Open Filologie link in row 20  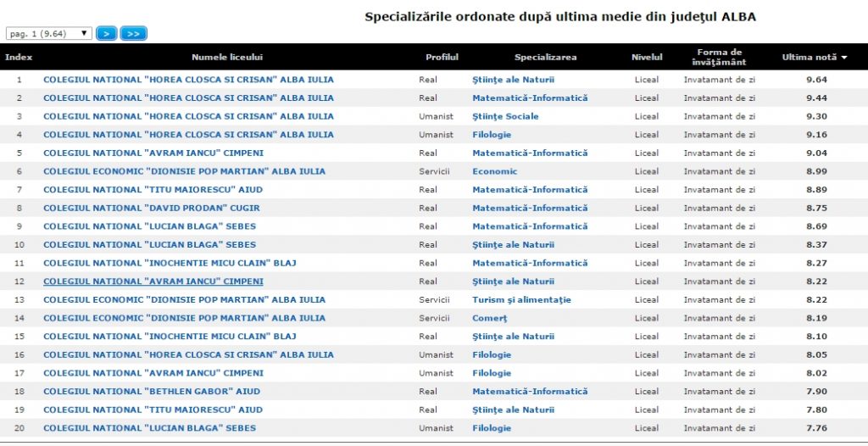click(x=492, y=428)
